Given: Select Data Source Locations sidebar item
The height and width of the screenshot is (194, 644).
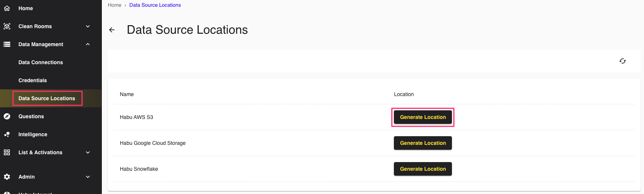Looking at the screenshot, I should 47,98.
